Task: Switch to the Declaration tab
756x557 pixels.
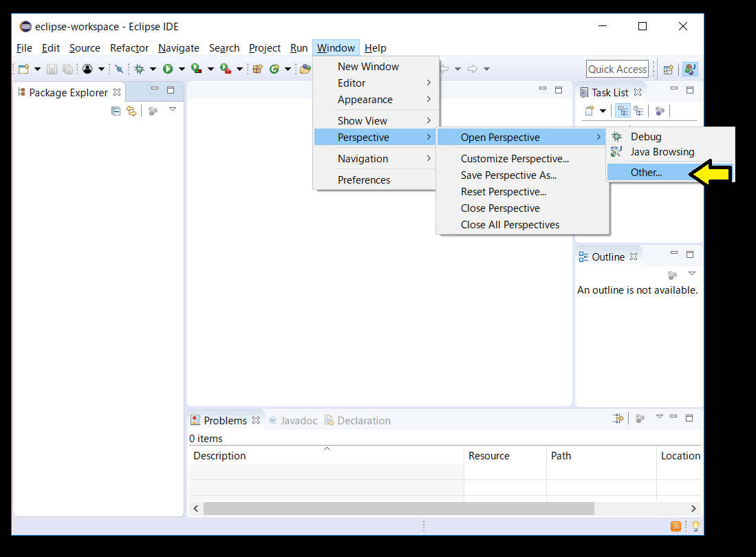Action: pos(358,421)
